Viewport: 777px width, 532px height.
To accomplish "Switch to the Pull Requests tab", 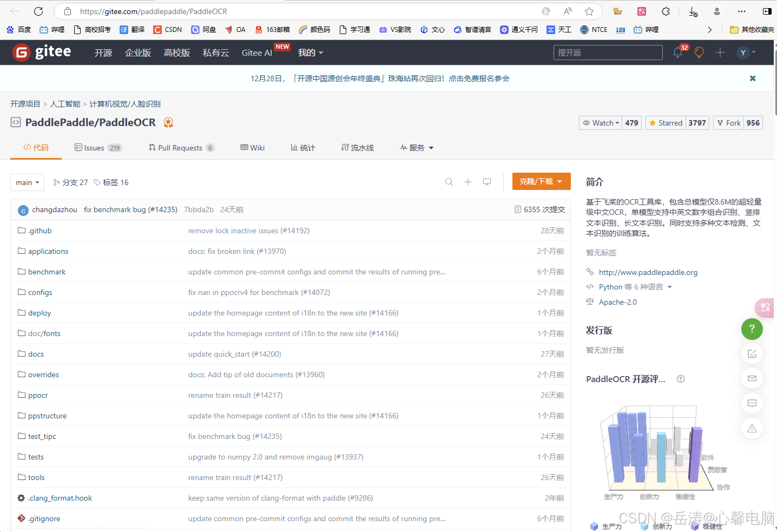I will tap(181, 148).
